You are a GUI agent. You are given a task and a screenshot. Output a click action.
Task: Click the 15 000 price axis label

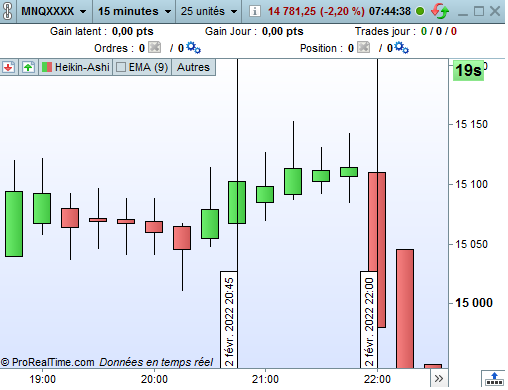click(x=474, y=303)
